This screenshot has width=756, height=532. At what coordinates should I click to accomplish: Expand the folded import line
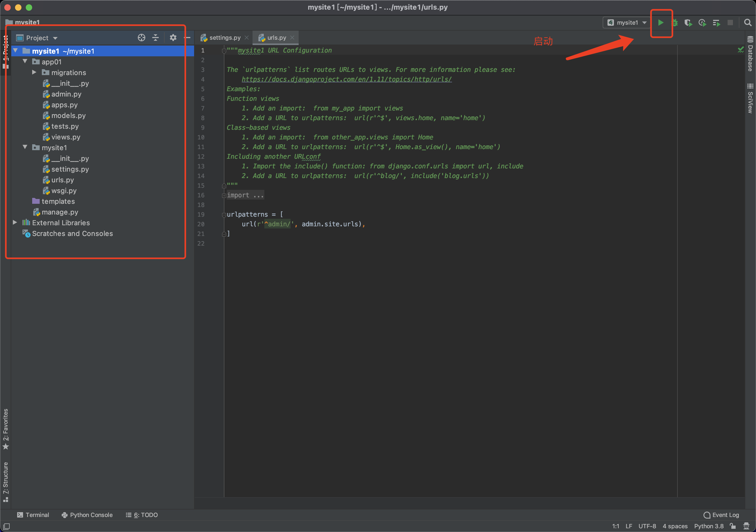(x=224, y=195)
